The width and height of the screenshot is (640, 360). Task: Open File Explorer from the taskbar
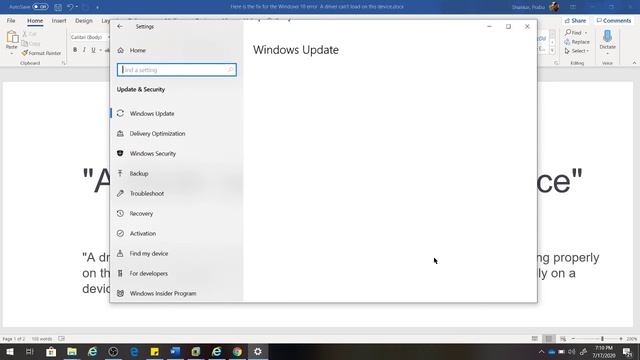[x=72, y=351]
